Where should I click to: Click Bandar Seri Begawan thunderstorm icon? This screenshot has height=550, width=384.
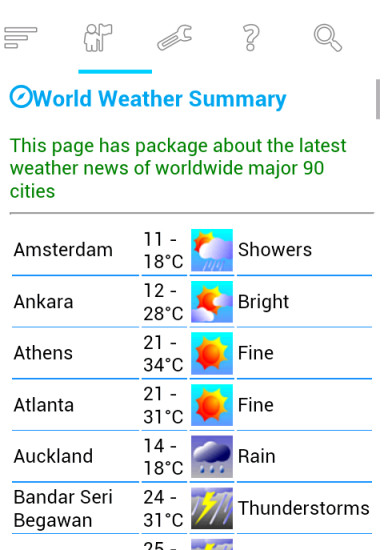(212, 508)
